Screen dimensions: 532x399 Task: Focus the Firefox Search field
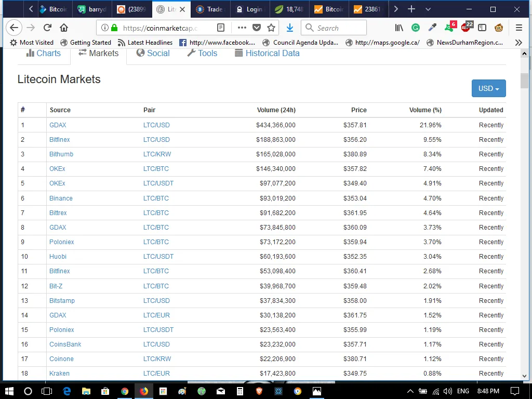click(x=334, y=28)
